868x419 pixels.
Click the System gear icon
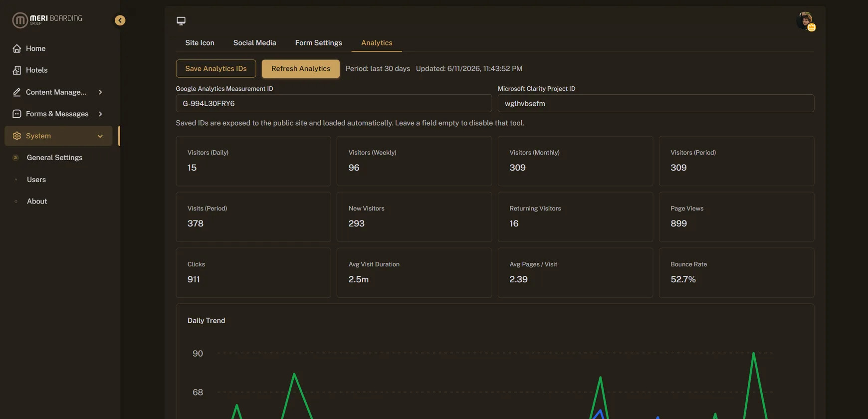[17, 136]
